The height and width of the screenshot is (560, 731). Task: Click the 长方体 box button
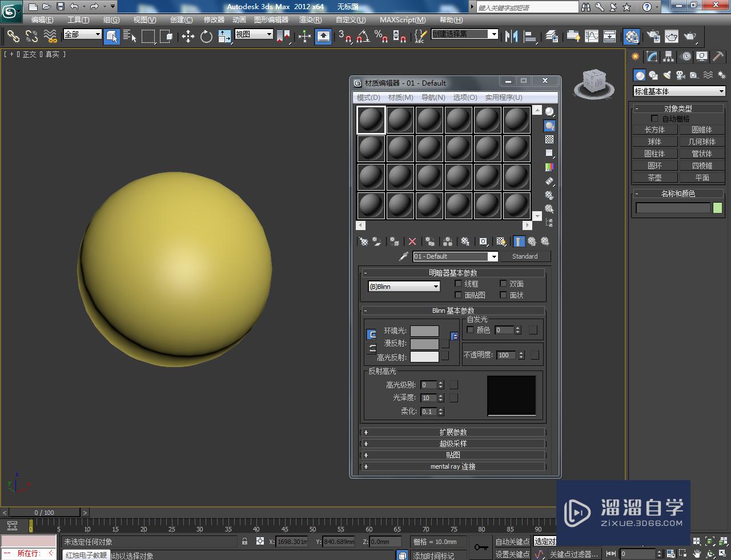(654, 130)
